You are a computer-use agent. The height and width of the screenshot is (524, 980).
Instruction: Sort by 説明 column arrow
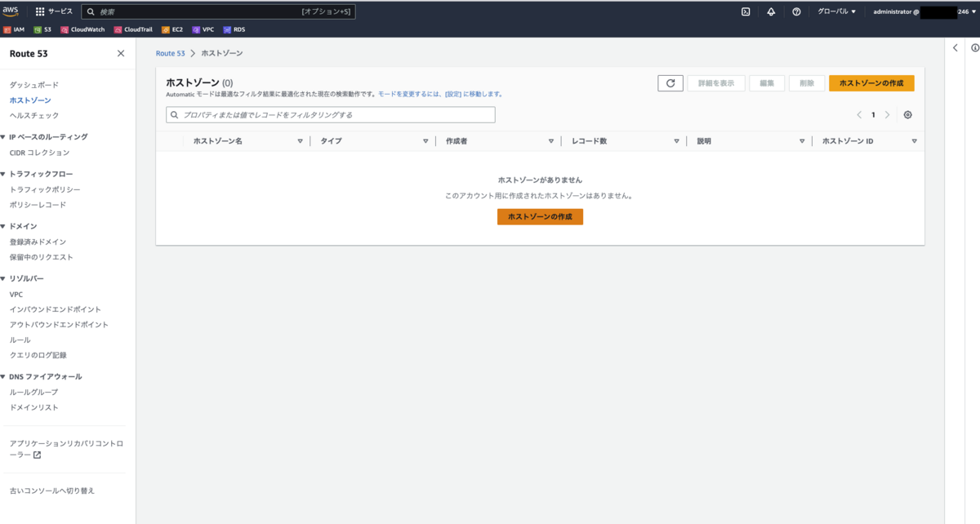(802, 141)
